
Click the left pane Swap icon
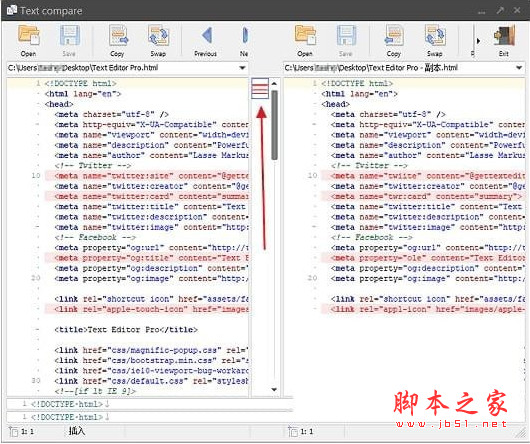158,35
